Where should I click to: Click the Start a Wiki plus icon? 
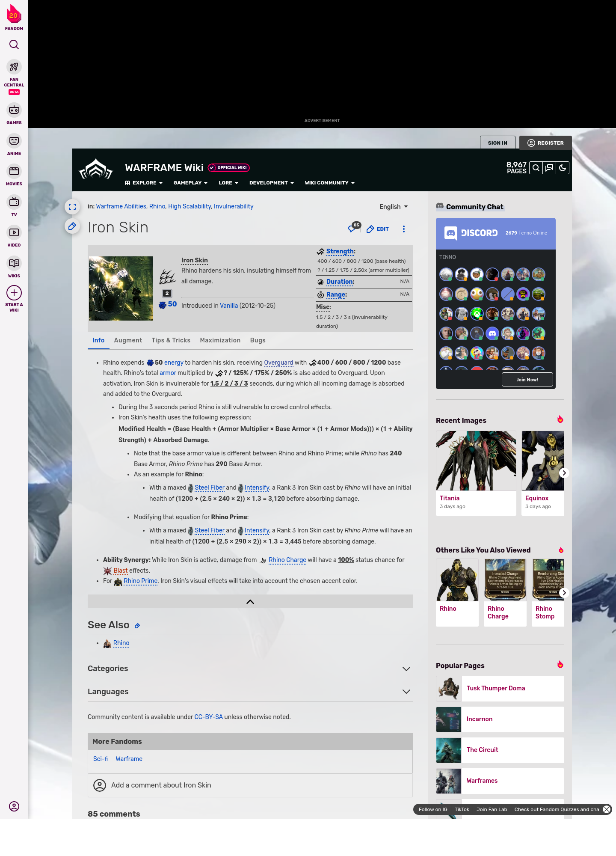14,293
